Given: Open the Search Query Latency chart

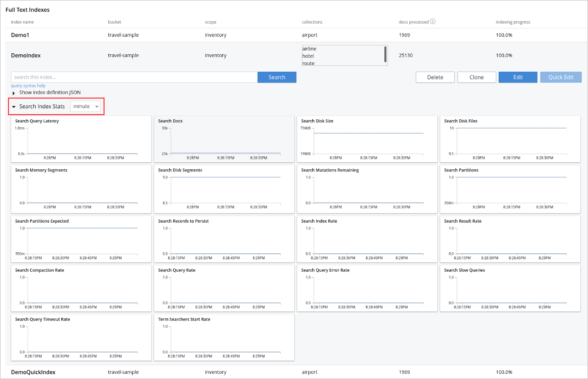Looking at the screenshot, I should click(81, 140).
